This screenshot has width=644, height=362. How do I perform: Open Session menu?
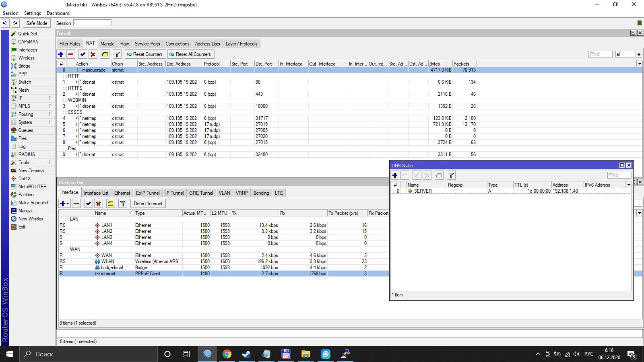(10, 13)
